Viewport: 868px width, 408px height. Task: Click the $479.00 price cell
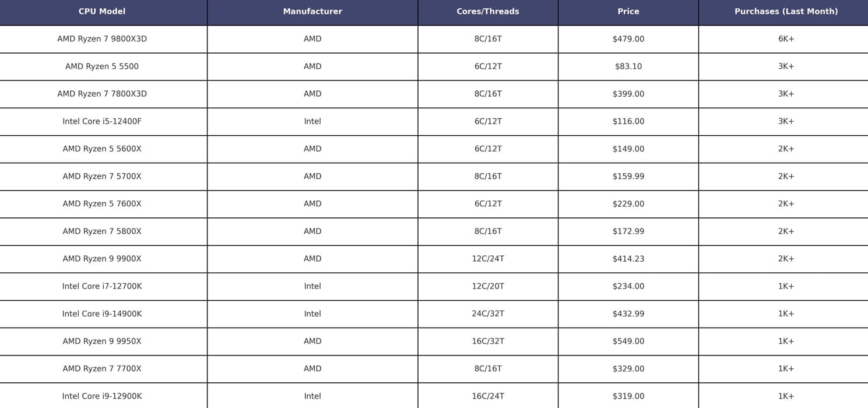click(x=628, y=39)
